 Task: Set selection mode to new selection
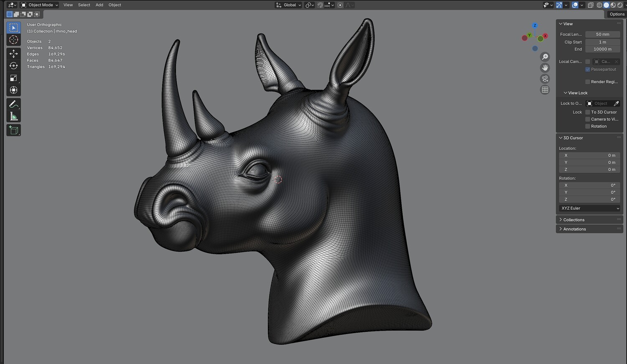click(10, 14)
